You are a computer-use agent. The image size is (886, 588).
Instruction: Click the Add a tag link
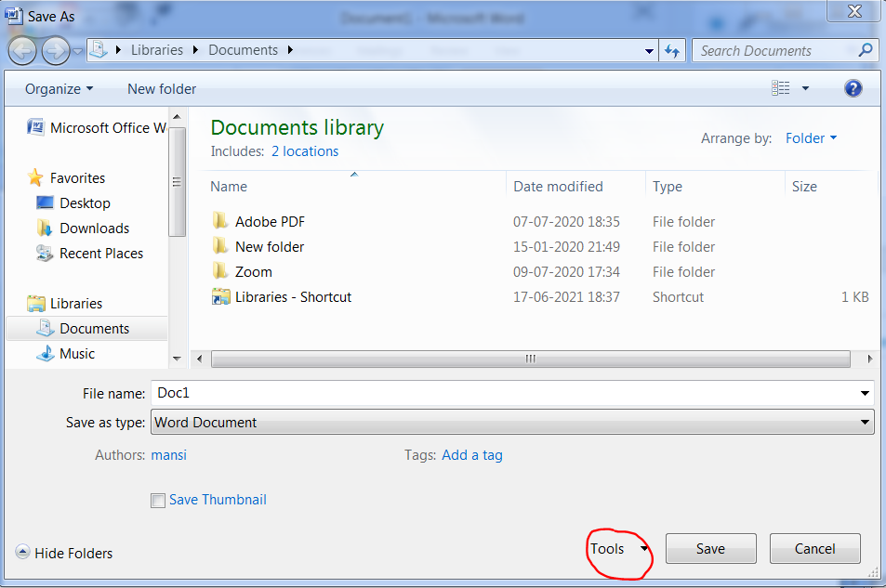tap(471, 455)
